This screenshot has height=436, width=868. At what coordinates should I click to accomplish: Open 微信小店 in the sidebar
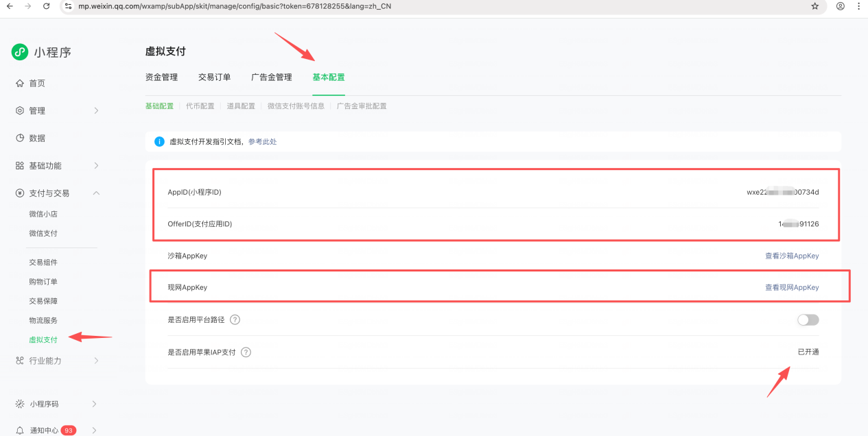(43, 214)
